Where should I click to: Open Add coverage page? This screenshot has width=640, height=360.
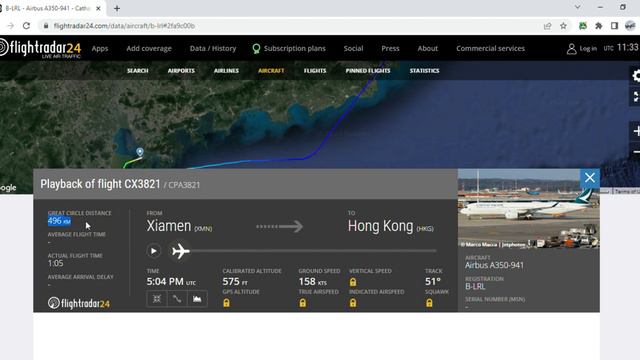149,48
